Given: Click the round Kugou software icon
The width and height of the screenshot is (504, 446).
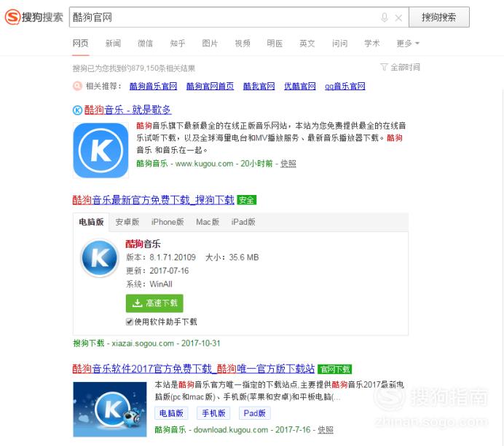Looking at the screenshot, I should point(100,258).
